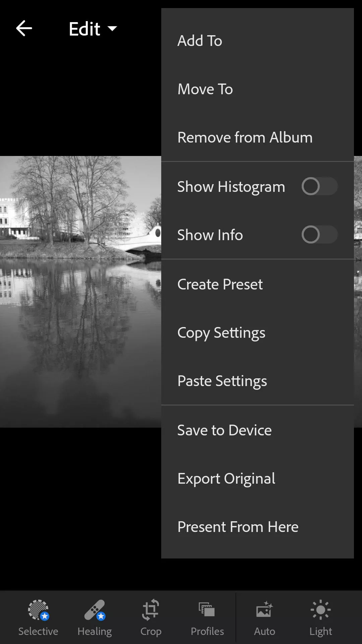362x644 pixels.
Task: Expand the Edit mode dropdown
Action: (x=93, y=29)
